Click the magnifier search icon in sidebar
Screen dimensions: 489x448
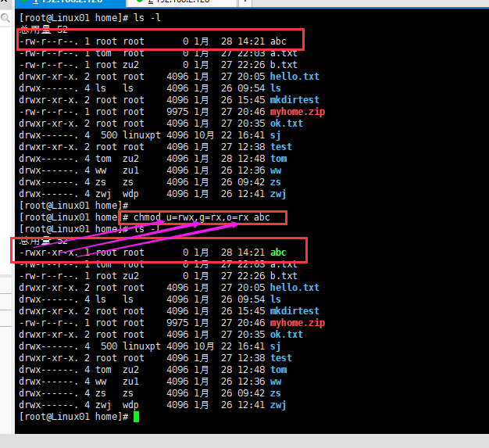point(5,19)
